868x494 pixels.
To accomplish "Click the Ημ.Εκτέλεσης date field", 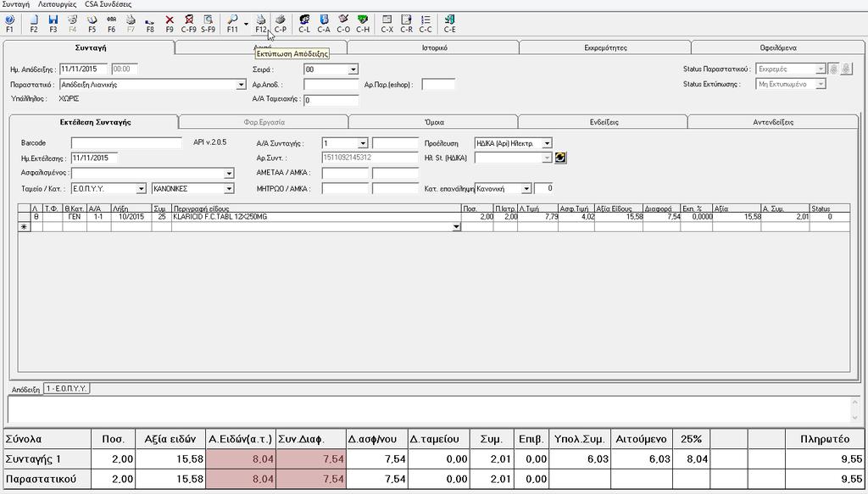I will 94,158.
